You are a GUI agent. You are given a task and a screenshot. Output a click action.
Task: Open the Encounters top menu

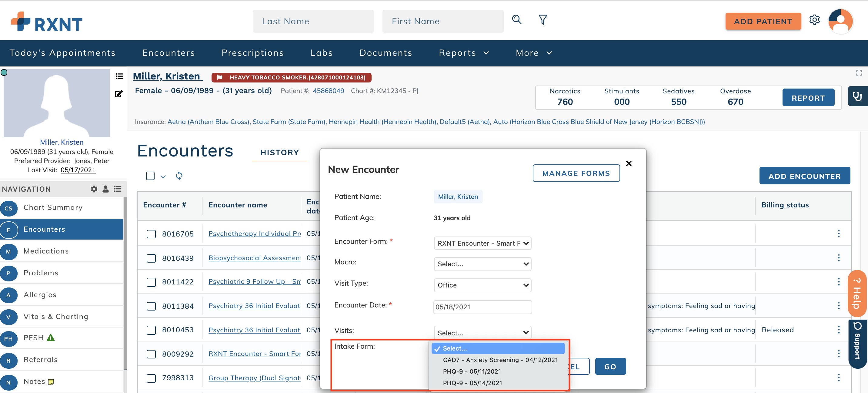pos(169,53)
